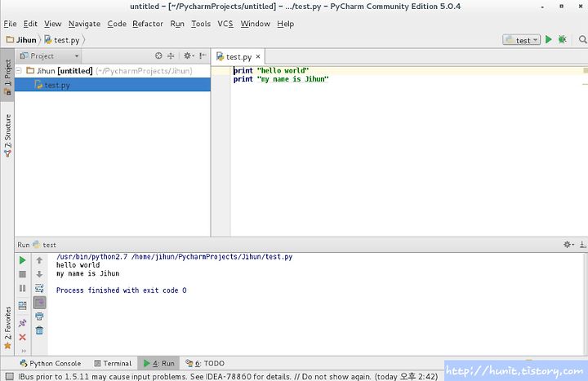Viewport: 588px width, 381px height.
Task: Hide the Run tool window
Action: (x=583, y=245)
